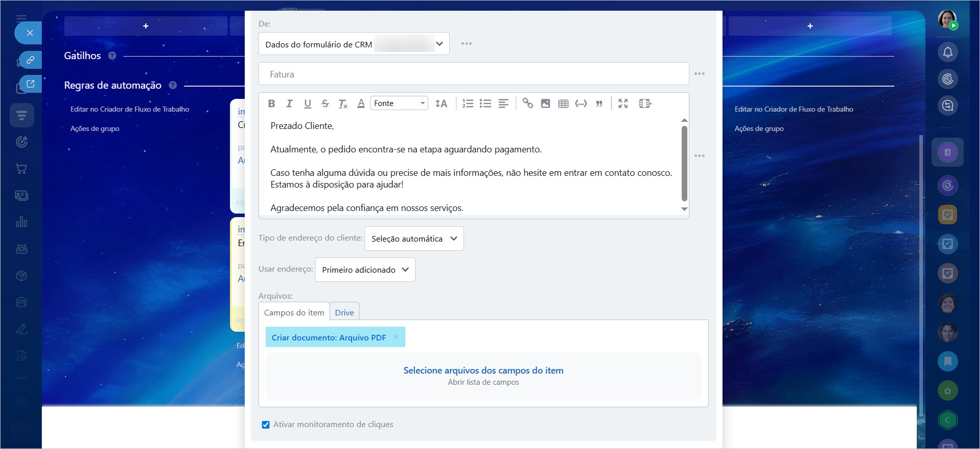Open the Dados do formulário de CRM sender dropdown
This screenshot has width=980, height=449.
pyautogui.click(x=354, y=44)
